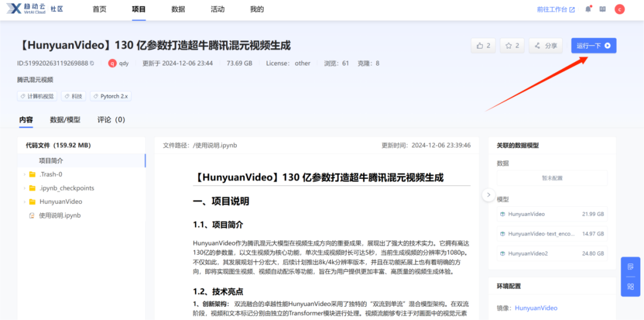644x320 pixels.
Task: Open 我的 in top navigation
Action: [x=256, y=10]
